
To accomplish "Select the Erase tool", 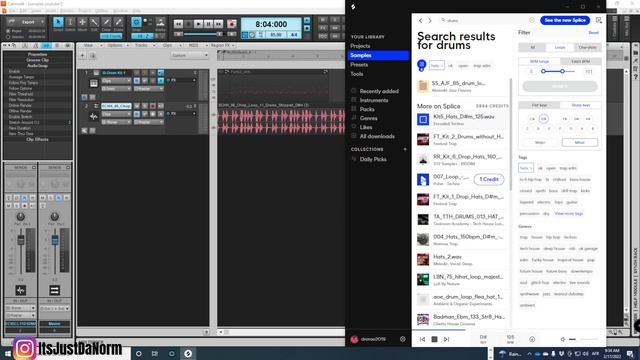I will (118, 22).
